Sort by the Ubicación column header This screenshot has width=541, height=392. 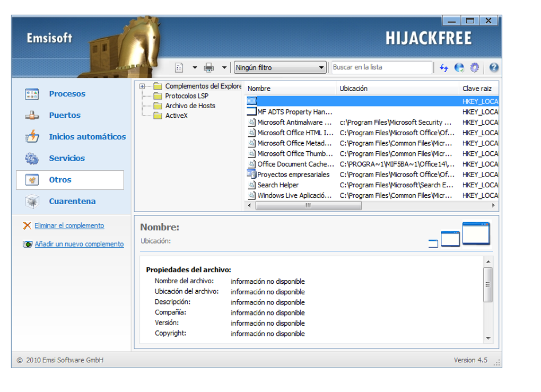click(x=397, y=89)
